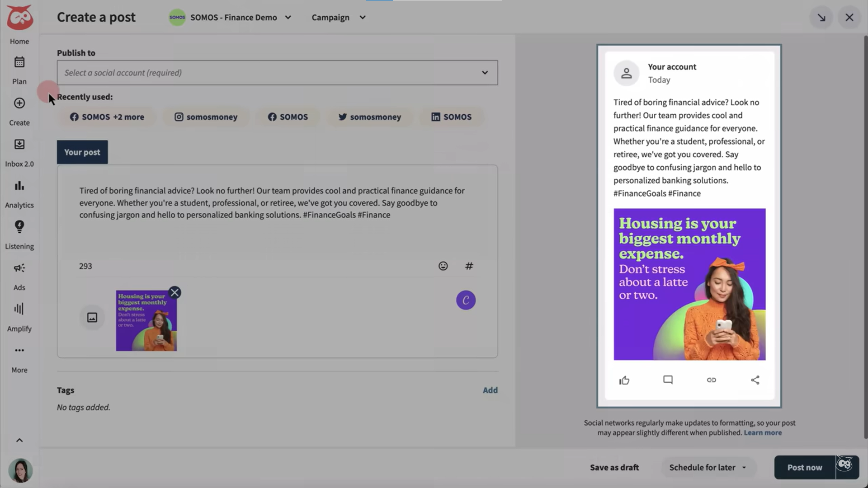Select the Facebook SOMOS account chip

[x=288, y=117]
